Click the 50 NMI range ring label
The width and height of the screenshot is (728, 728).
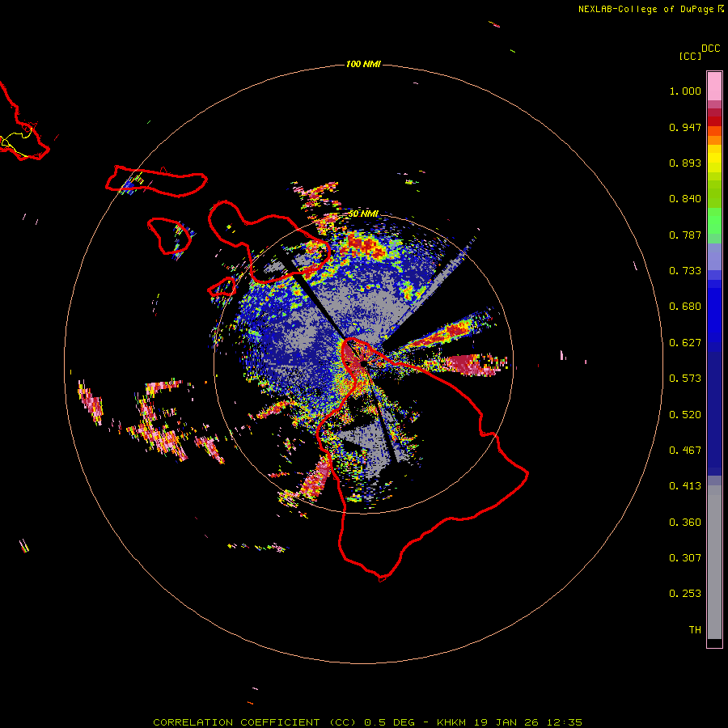[x=363, y=214]
